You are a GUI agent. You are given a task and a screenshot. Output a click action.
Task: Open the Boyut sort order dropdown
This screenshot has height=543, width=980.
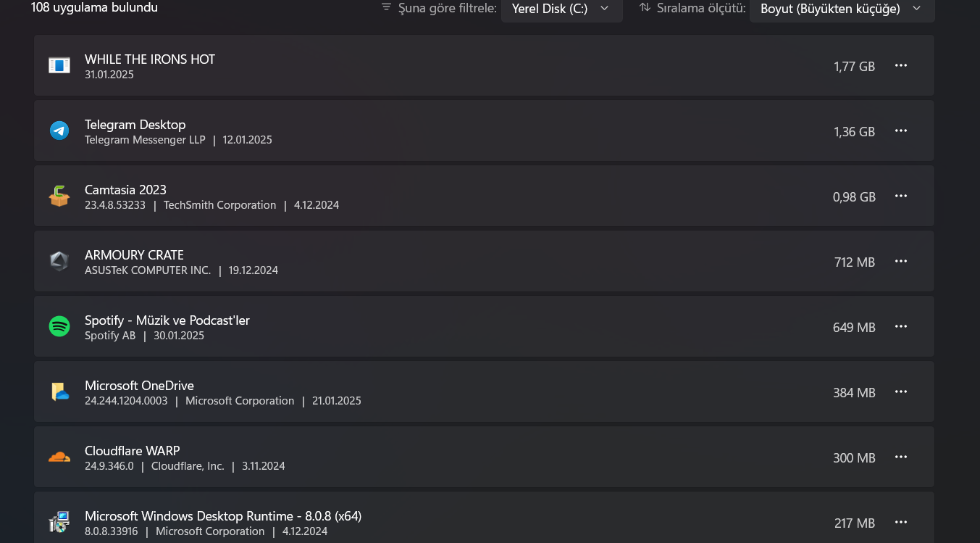click(842, 9)
